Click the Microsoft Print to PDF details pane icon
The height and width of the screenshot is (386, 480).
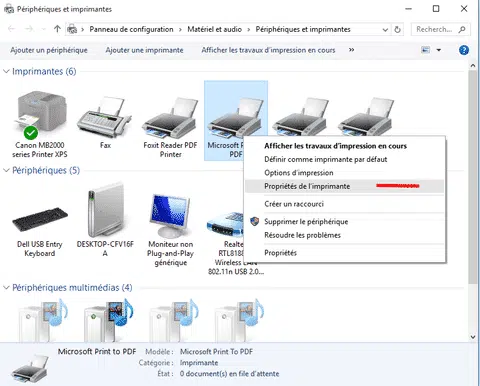pos(30,369)
